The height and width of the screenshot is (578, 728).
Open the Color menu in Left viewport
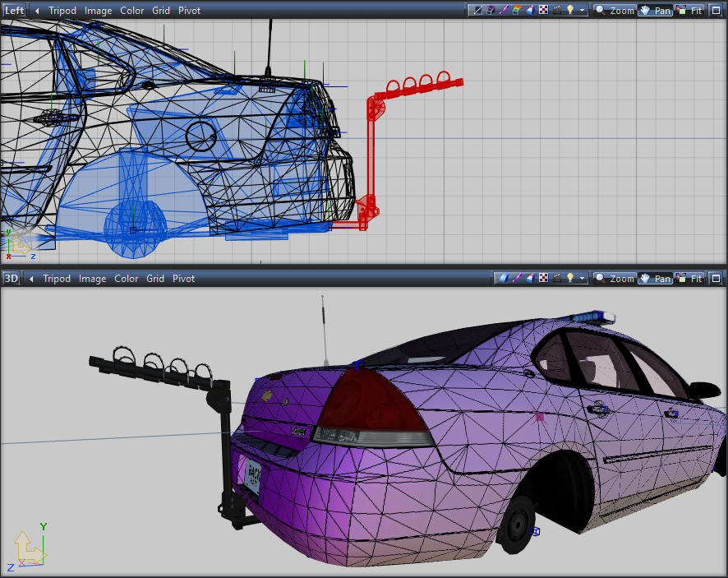pyautogui.click(x=131, y=11)
